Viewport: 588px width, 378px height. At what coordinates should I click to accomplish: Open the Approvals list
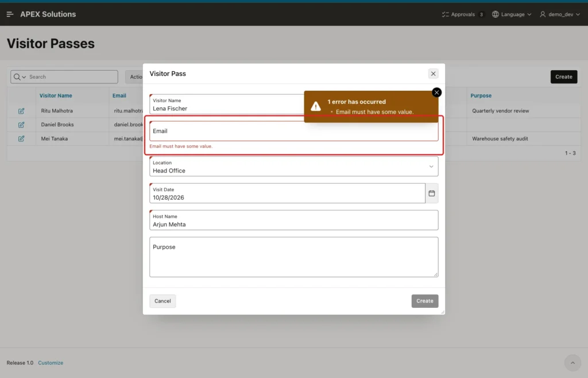click(462, 14)
